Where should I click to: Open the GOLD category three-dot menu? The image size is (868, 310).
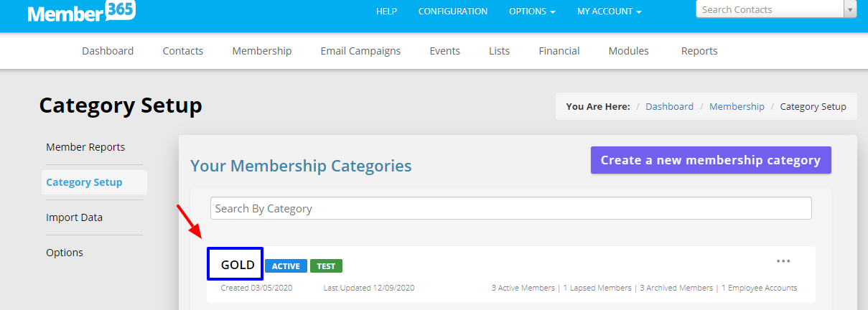783,261
